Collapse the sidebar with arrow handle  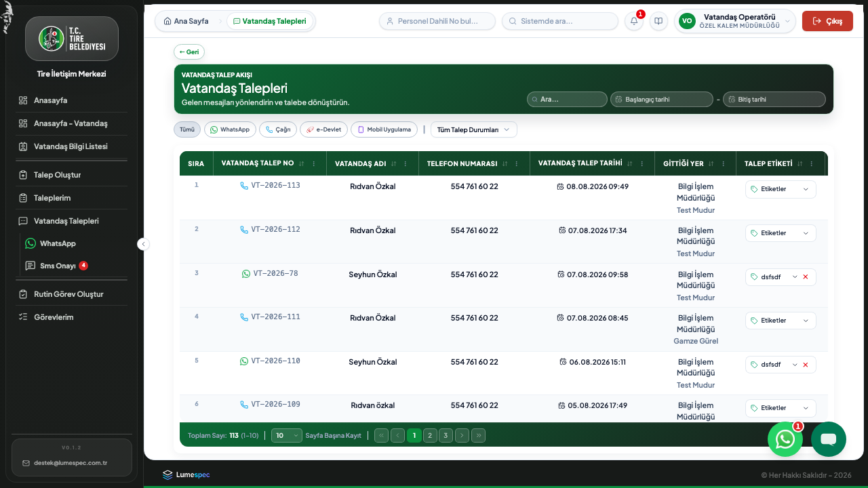143,244
